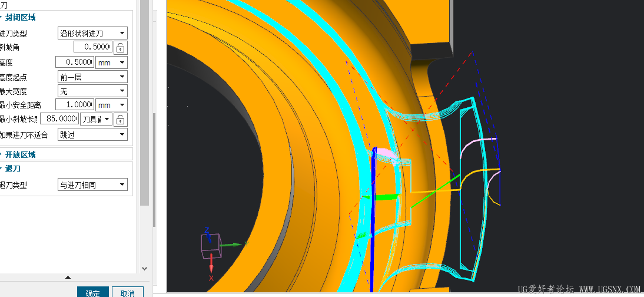Click the 取消 button
The height and width of the screenshot is (297, 644).
tap(128, 292)
